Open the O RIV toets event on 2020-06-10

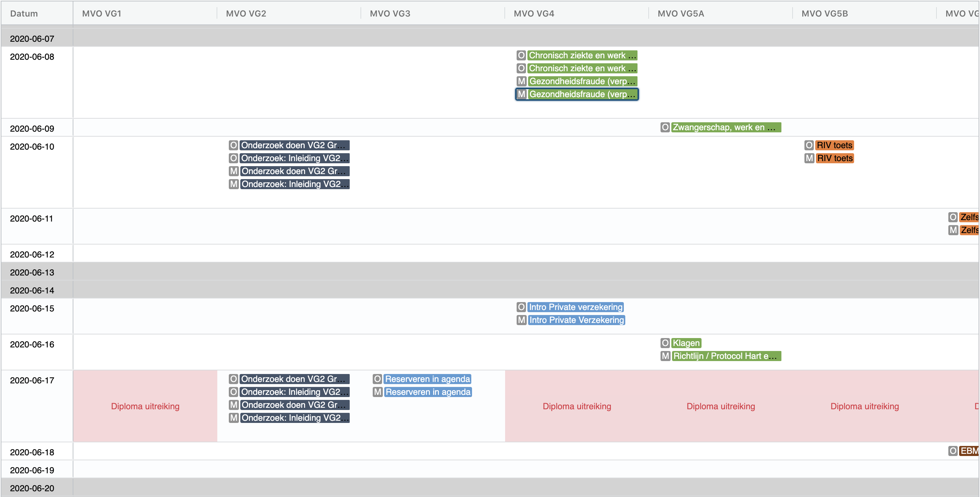tap(829, 145)
